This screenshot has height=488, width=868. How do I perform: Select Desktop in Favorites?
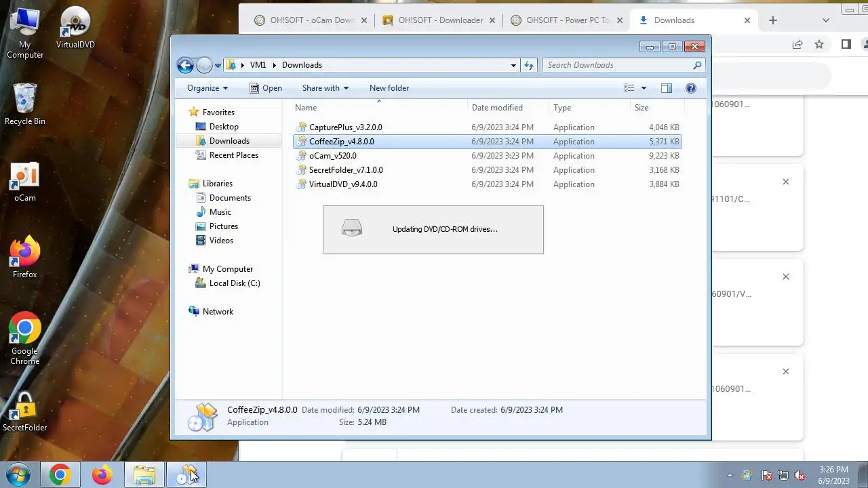tap(224, 127)
